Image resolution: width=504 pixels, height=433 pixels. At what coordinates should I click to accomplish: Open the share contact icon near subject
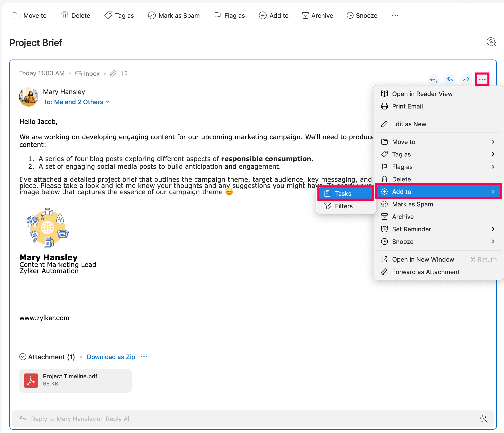point(491,42)
